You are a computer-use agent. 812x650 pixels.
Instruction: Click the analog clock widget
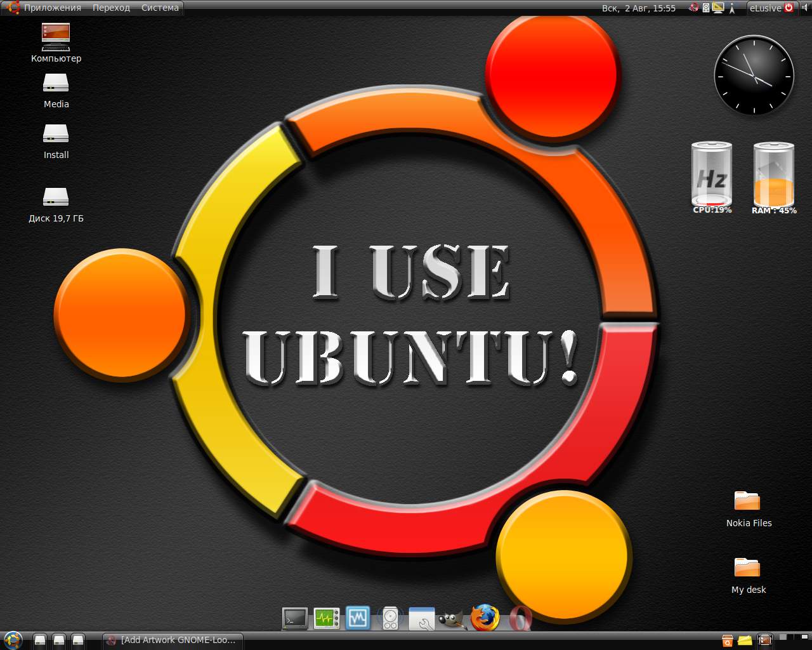coord(754,75)
